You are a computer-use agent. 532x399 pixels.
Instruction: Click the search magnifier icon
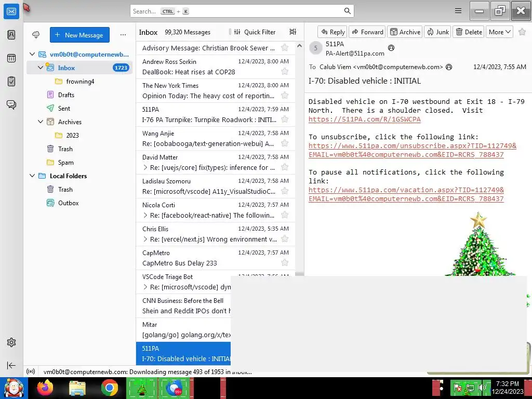348,11
